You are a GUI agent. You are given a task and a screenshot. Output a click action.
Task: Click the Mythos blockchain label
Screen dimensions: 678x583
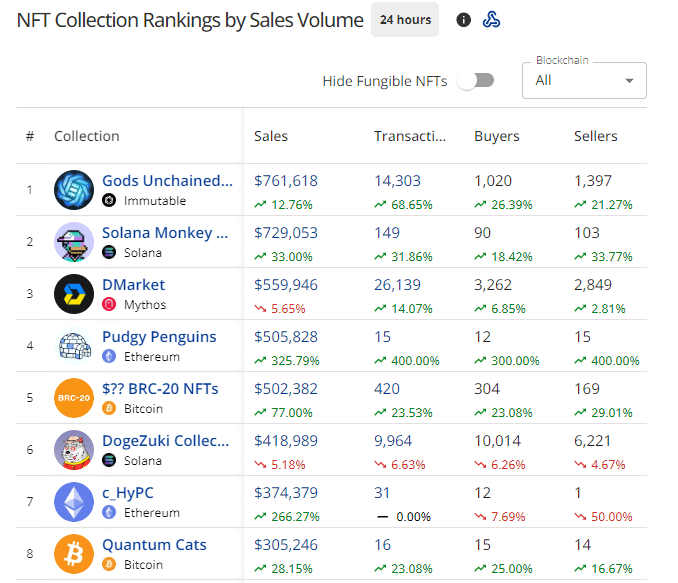[x=145, y=304]
